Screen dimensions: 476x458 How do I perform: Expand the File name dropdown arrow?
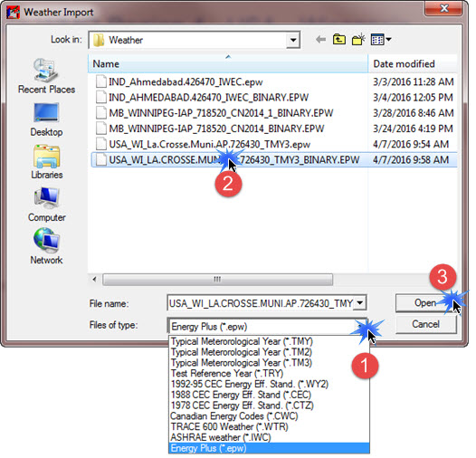click(x=360, y=302)
